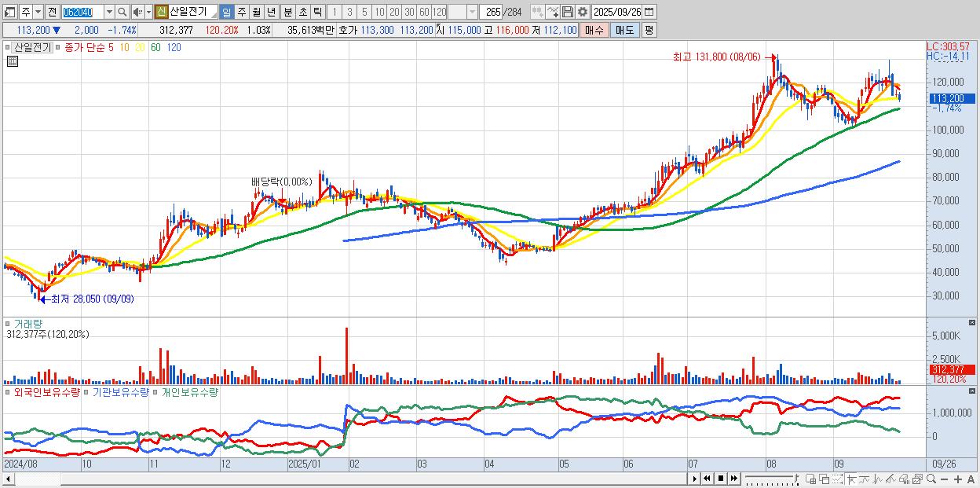Expand the 주 type dropdown arrow
This screenshot has width=980, height=488.
point(38,12)
